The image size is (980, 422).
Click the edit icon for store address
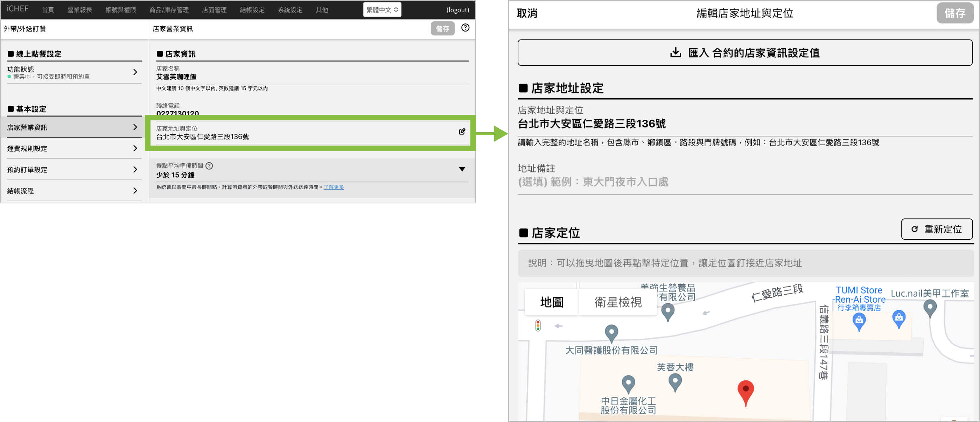point(462,132)
